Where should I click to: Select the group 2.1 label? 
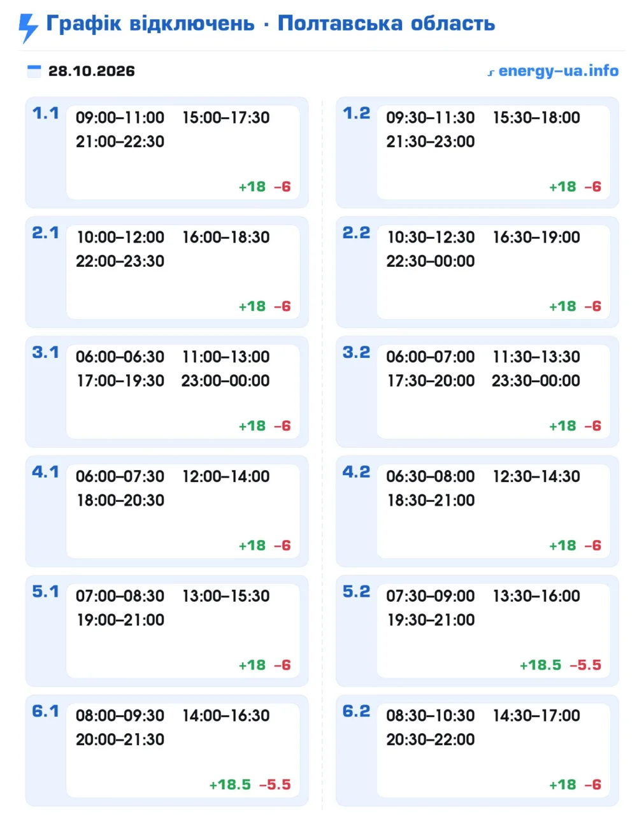(x=46, y=233)
